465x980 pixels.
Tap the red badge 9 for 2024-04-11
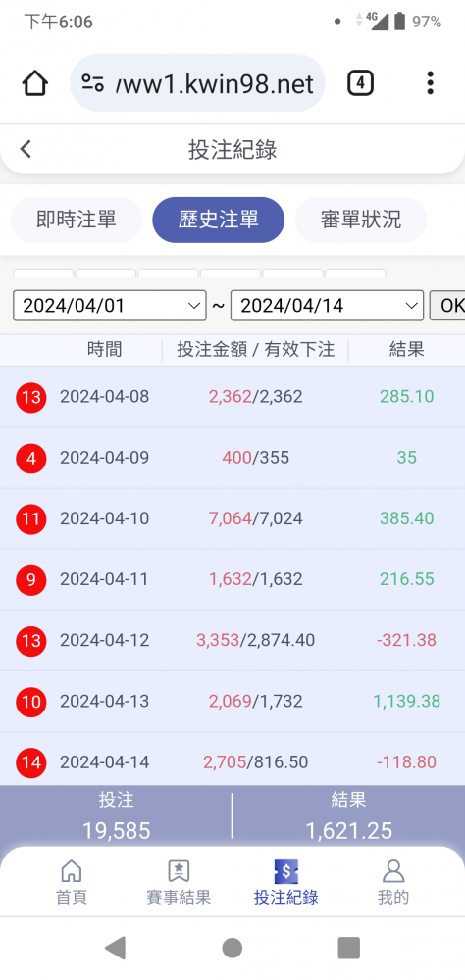[x=31, y=580]
